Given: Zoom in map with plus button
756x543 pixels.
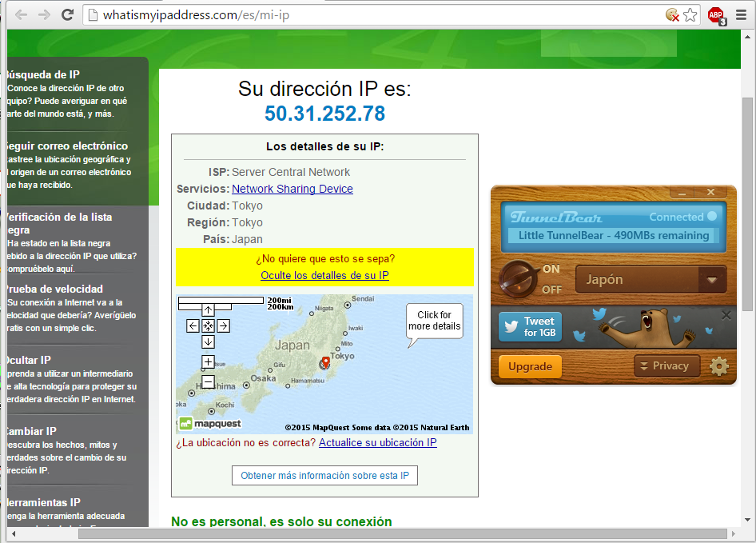Looking at the screenshot, I should pos(208,361).
